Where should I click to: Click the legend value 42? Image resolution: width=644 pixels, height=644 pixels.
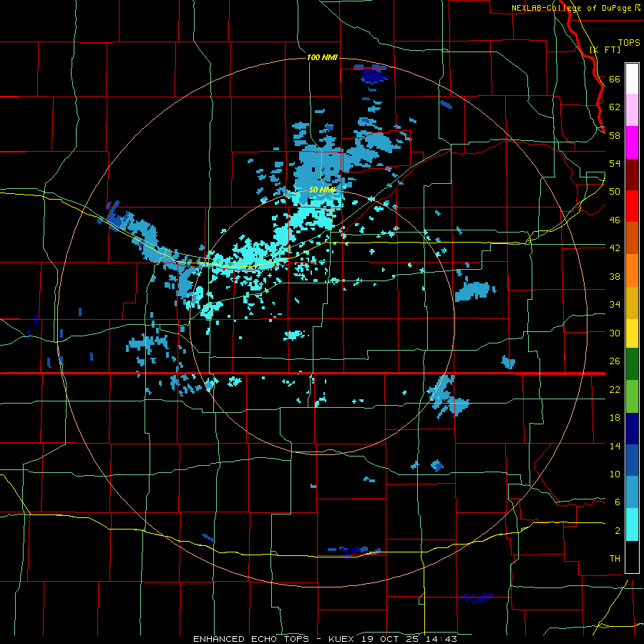(x=615, y=248)
